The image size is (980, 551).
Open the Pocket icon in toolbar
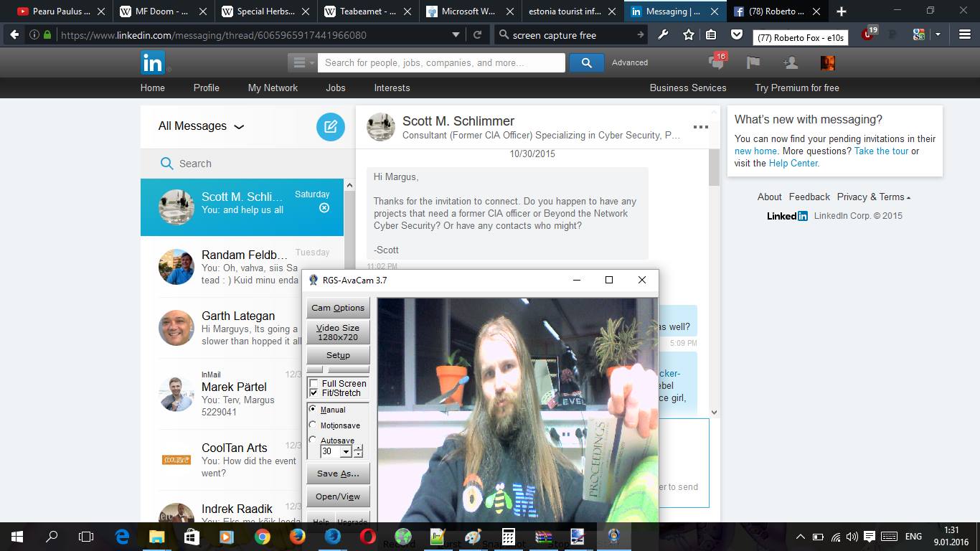point(737,34)
